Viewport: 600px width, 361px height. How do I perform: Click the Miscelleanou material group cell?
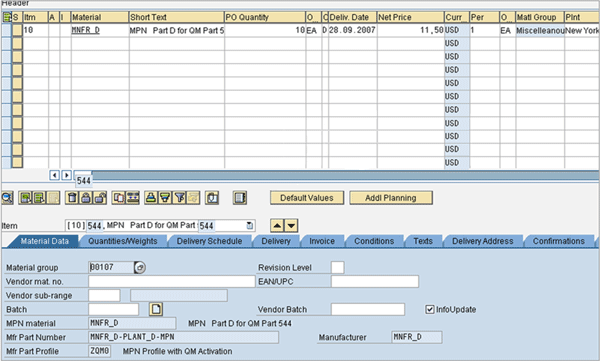[540, 30]
